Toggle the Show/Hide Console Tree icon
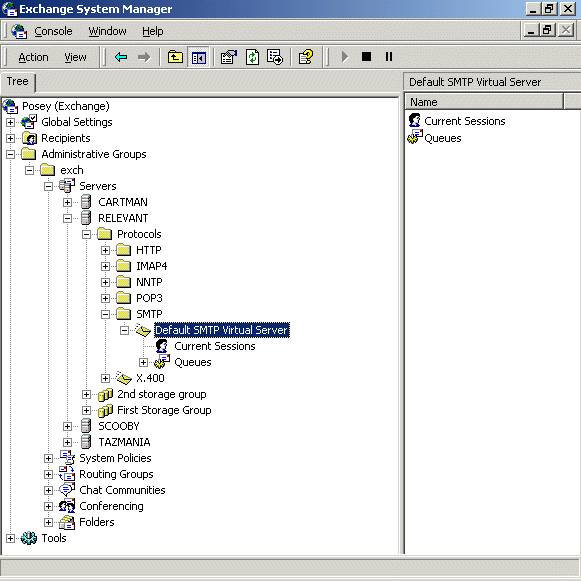The height and width of the screenshot is (581, 581). point(199,57)
